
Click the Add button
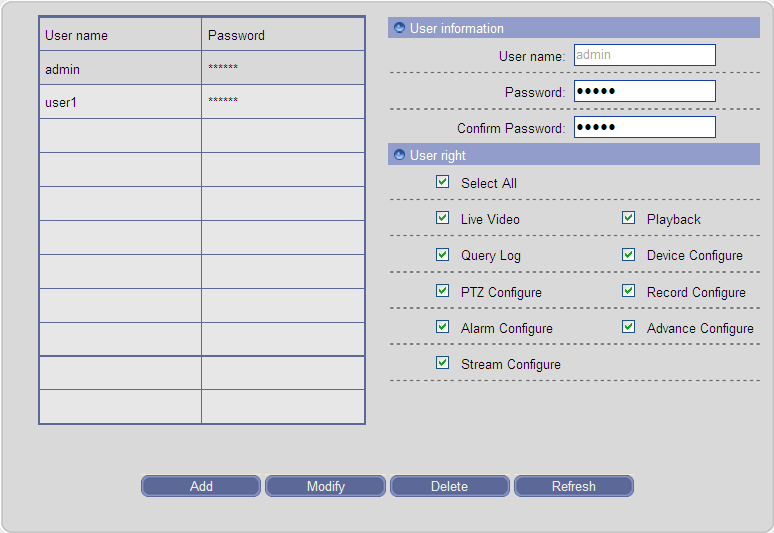click(x=201, y=486)
